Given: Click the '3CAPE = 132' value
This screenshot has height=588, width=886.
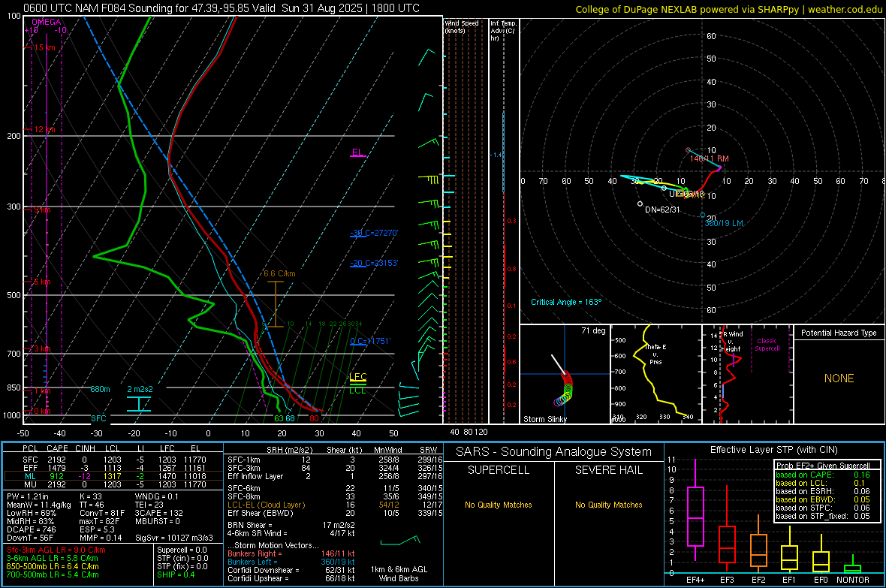Looking at the screenshot, I should click(x=159, y=513).
